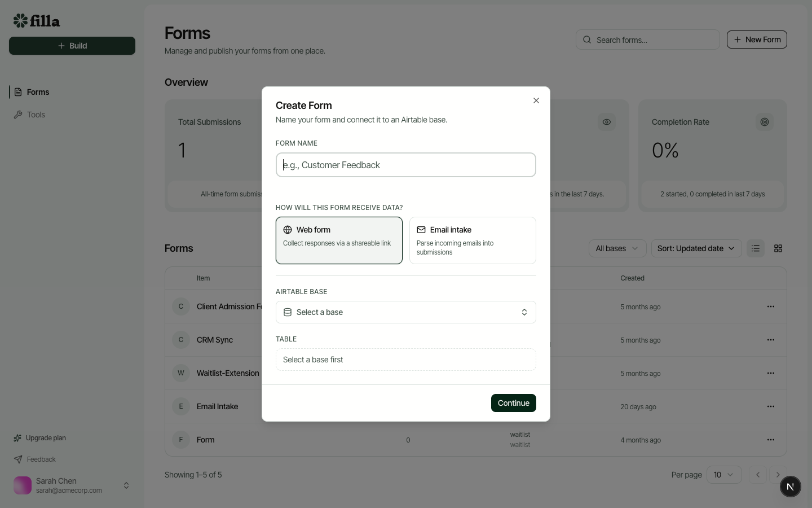812x508 pixels.
Task: Focus the Form Name input field
Action: (405, 165)
